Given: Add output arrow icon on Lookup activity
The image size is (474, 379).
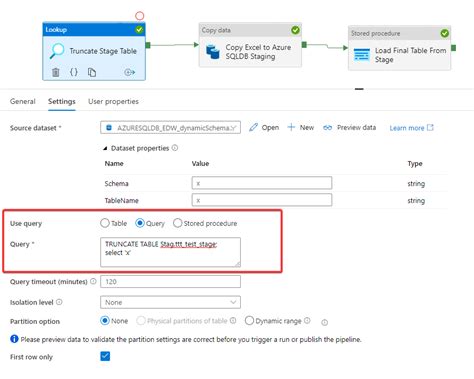Looking at the screenshot, I should tap(129, 72).
